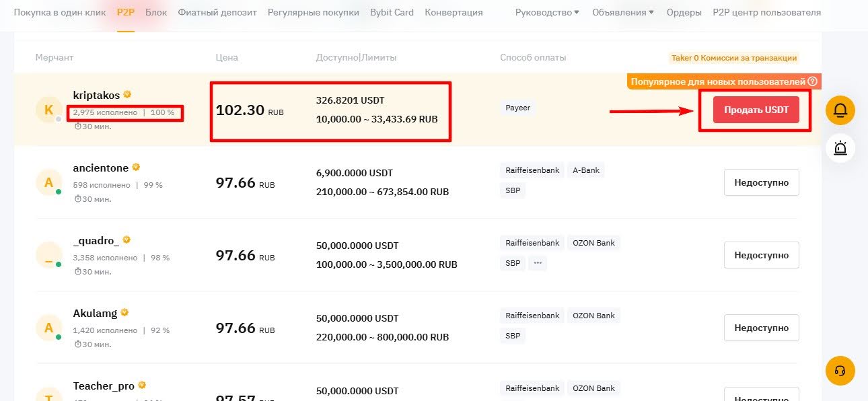Image resolution: width=868 pixels, height=401 pixels.
Task: Open kriptakos merchant avatar
Action: 48,108
